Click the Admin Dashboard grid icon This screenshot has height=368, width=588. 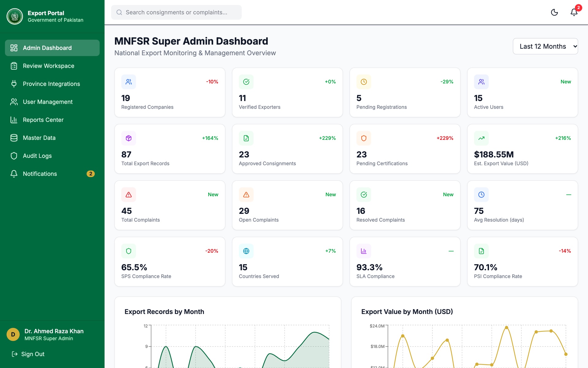tap(14, 48)
